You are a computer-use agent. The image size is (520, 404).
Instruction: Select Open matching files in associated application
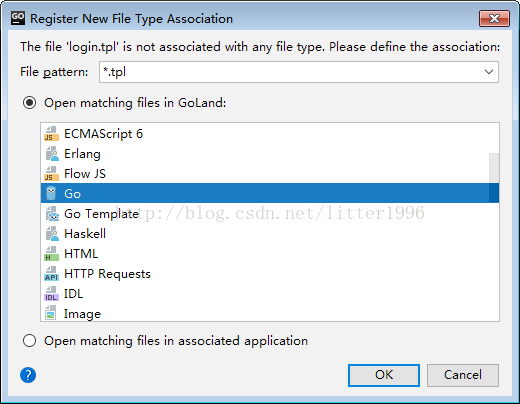pos(29,341)
